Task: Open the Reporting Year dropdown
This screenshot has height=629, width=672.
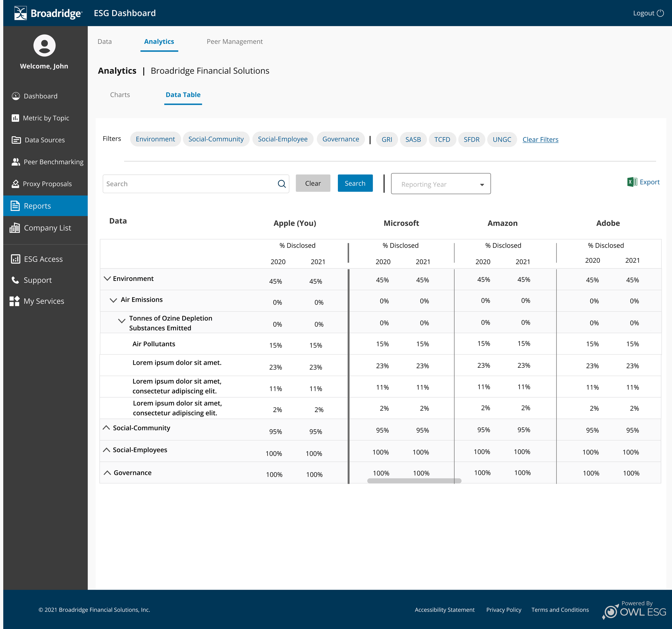Action: click(441, 184)
